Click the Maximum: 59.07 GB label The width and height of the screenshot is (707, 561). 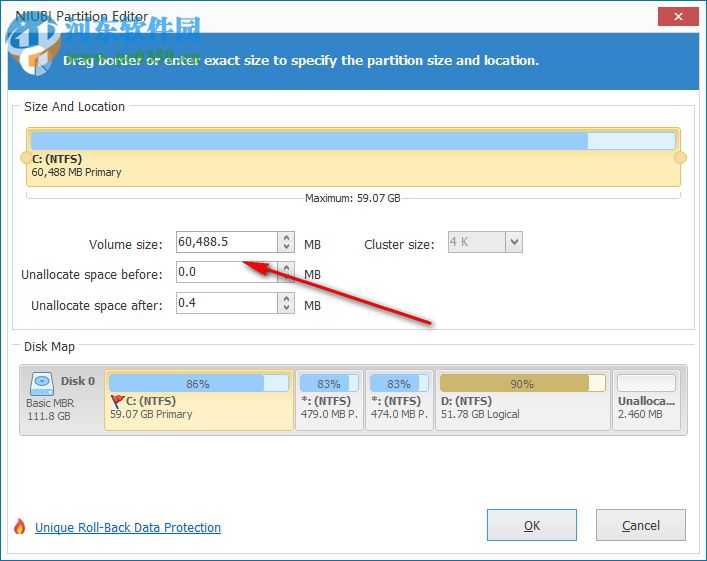pos(353,198)
